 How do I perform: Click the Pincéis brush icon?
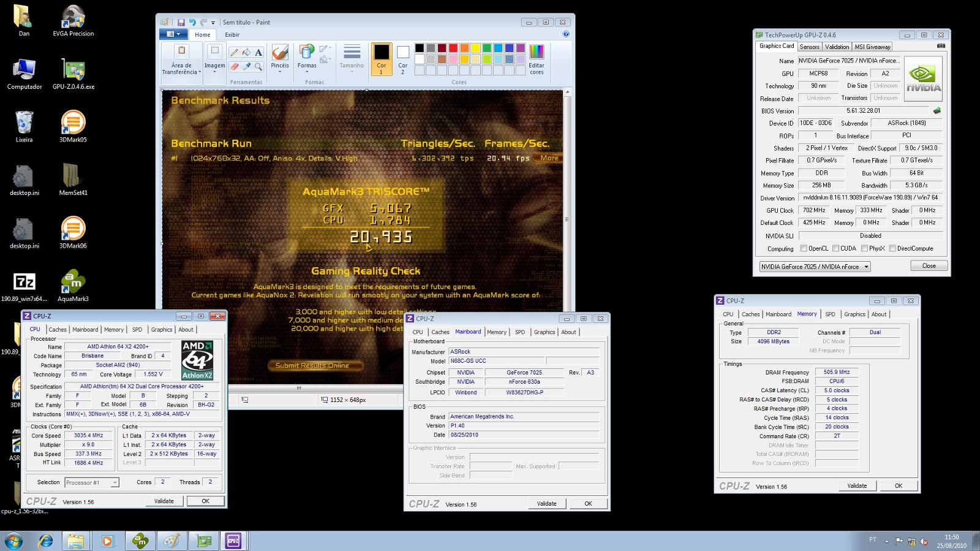280,52
